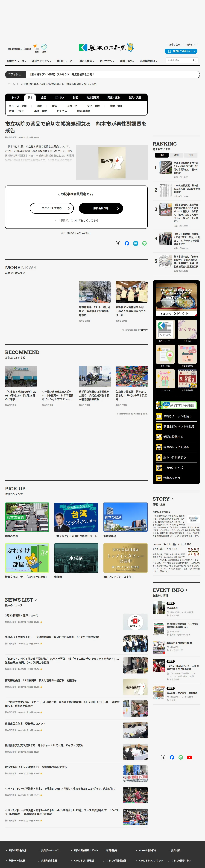Select the 医療・健康 sub-category
This screenshot has width=205, height=868.
pyautogui.click(x=116, y=106)
